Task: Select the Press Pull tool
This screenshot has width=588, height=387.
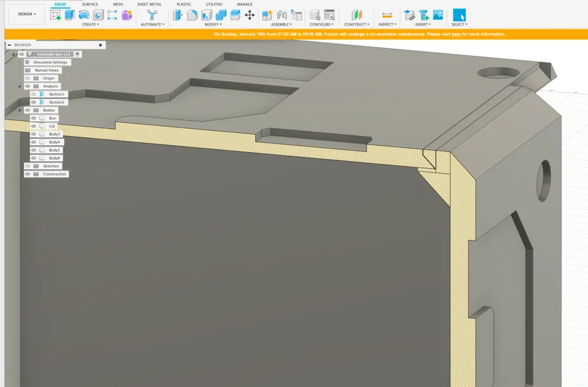Action: (x=178, y=15)
